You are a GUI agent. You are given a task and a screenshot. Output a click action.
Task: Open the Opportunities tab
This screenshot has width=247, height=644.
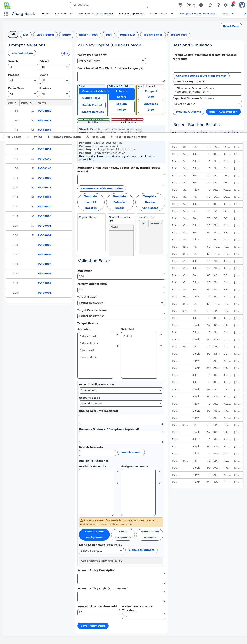(159, 14)
